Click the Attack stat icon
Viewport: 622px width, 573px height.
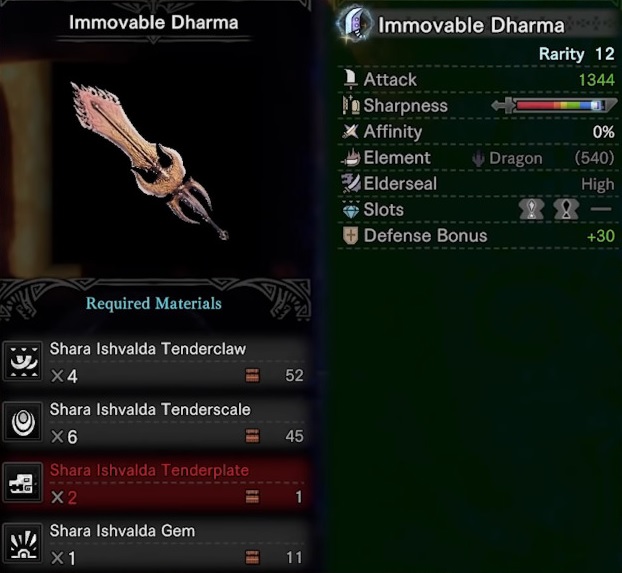[350, 79]
